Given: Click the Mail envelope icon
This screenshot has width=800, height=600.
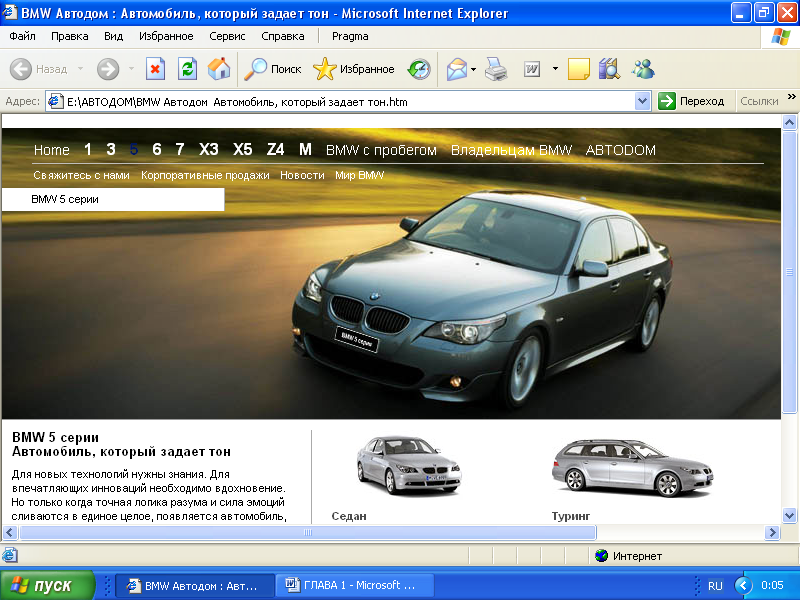Looking at the screenshot, I should (457, 69).
